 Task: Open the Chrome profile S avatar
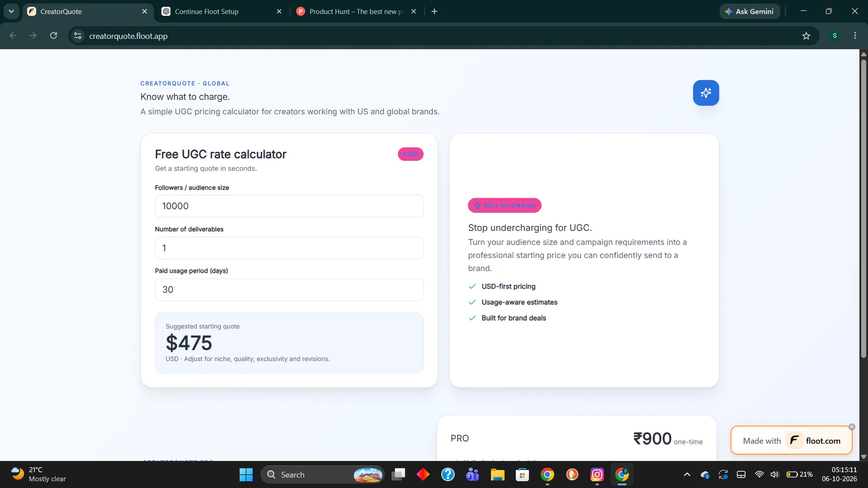click(x=835, y=36)
